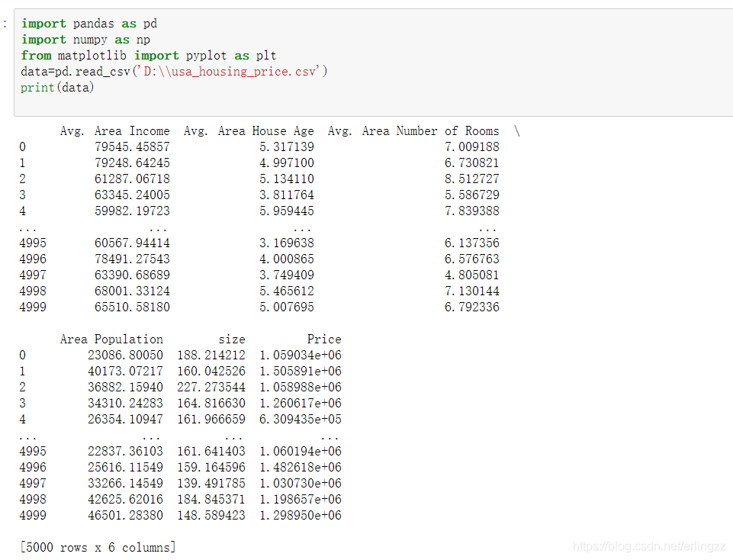Select the 'Area Population' column header
733x560 pixels.
111,340
